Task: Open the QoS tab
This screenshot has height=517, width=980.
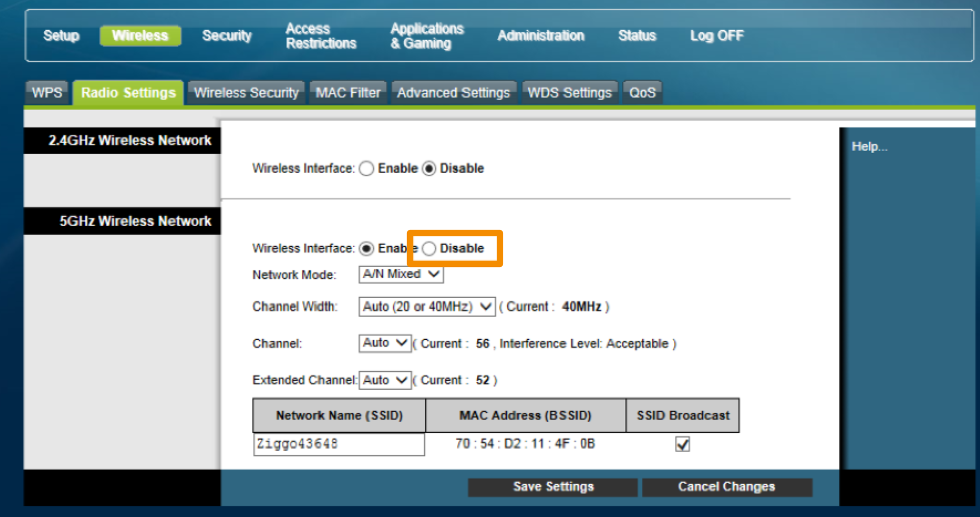Action: click(x=642, y=92)
